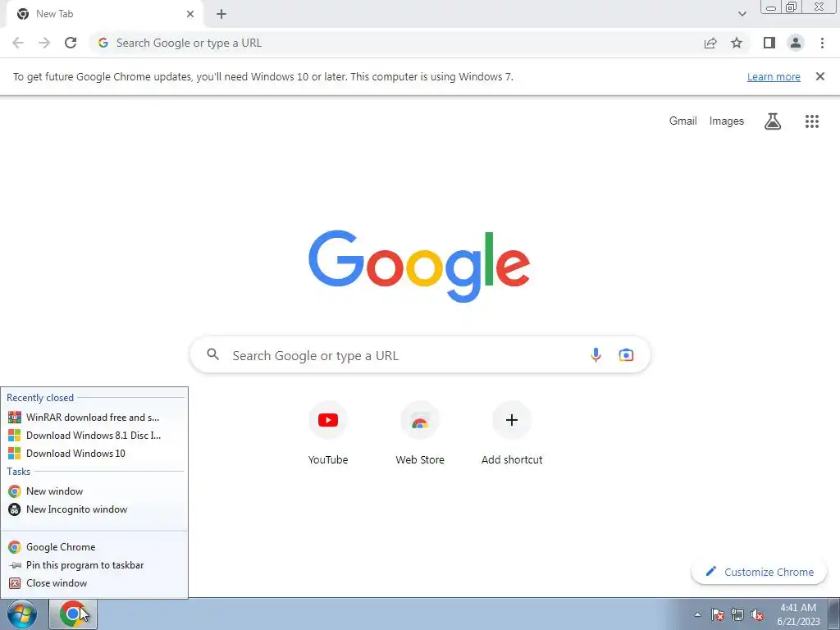Open a new tab with plus button

point(221,14)
